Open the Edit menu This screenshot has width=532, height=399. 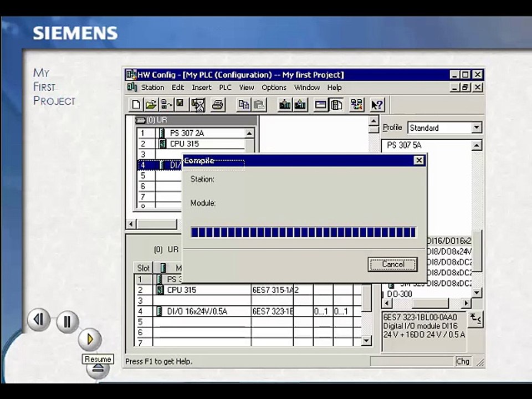pyautogui.click(x=178, y=88)
